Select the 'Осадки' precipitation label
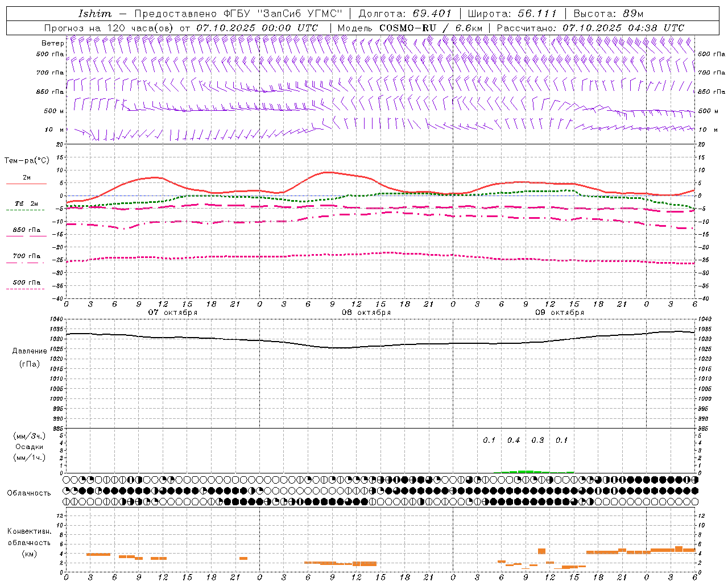 (x=30, y=447)
